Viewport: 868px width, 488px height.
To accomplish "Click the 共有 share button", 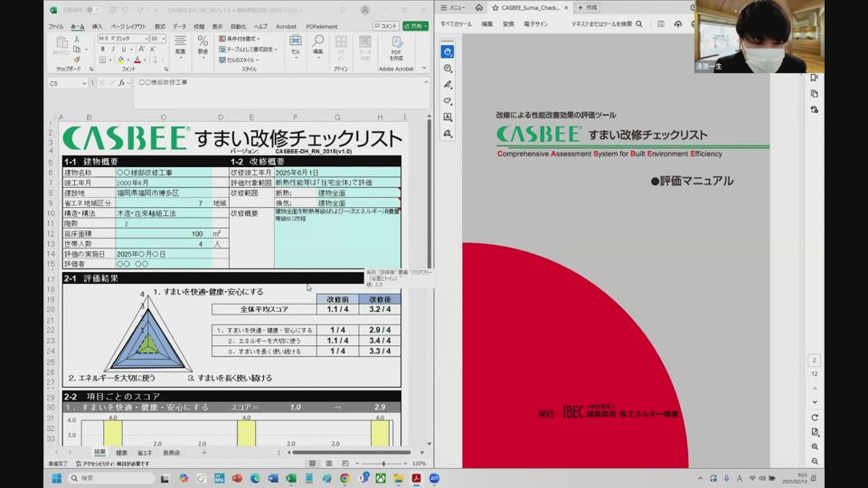I will 416,26.
